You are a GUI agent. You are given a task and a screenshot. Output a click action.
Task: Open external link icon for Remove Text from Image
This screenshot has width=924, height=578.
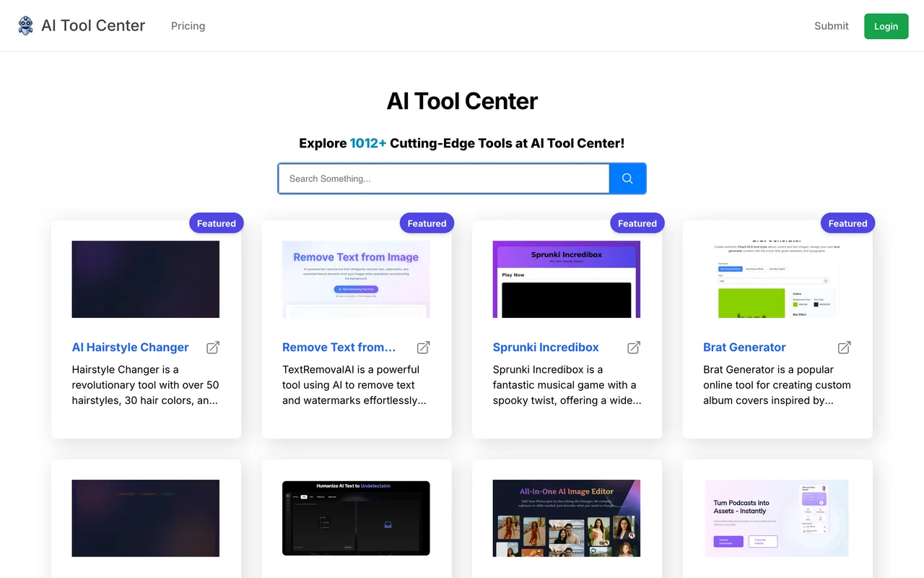424,348
